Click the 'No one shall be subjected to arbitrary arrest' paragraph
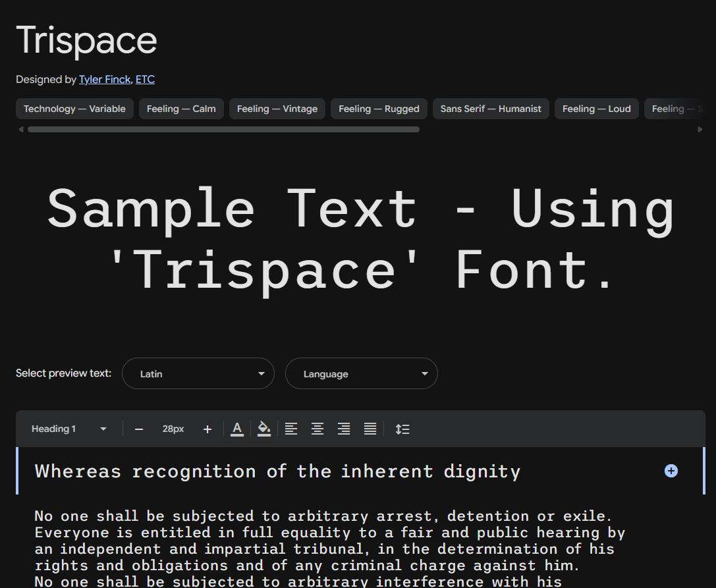Screen dimensions: 716x588 pyautogui.click(x=330, y=548)
